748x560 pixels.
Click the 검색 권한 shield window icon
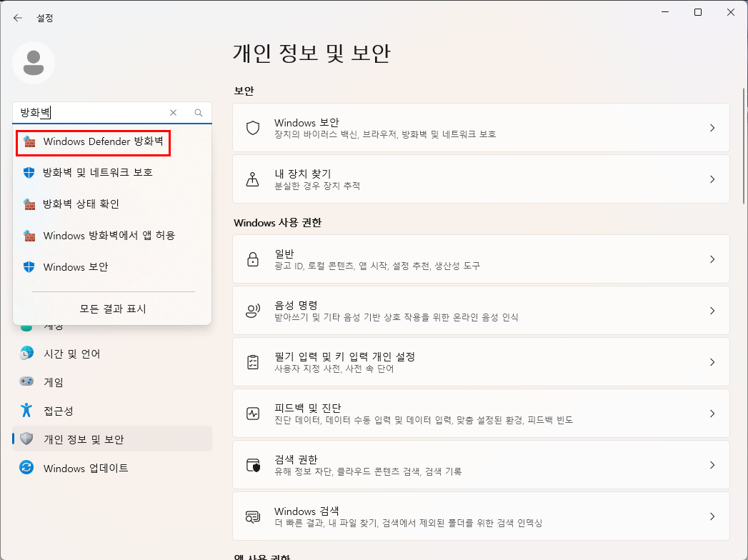254,465
